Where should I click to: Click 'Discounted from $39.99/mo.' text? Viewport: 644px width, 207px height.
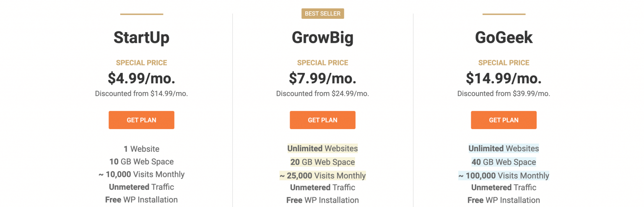(x=504, y=94)
